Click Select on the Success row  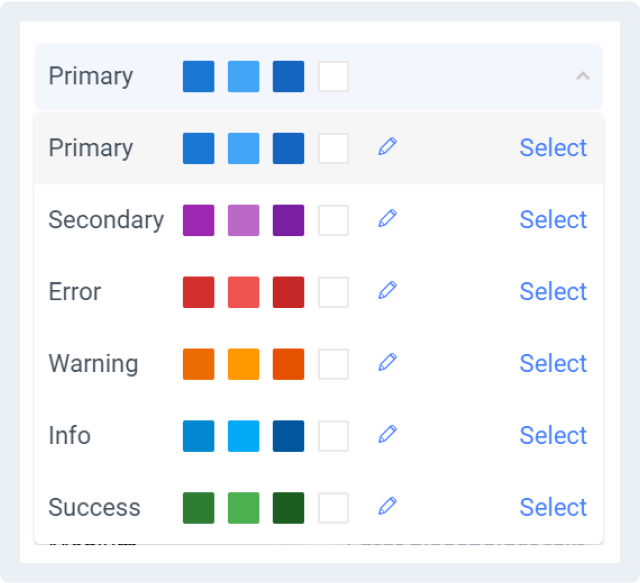pos(553,507)
